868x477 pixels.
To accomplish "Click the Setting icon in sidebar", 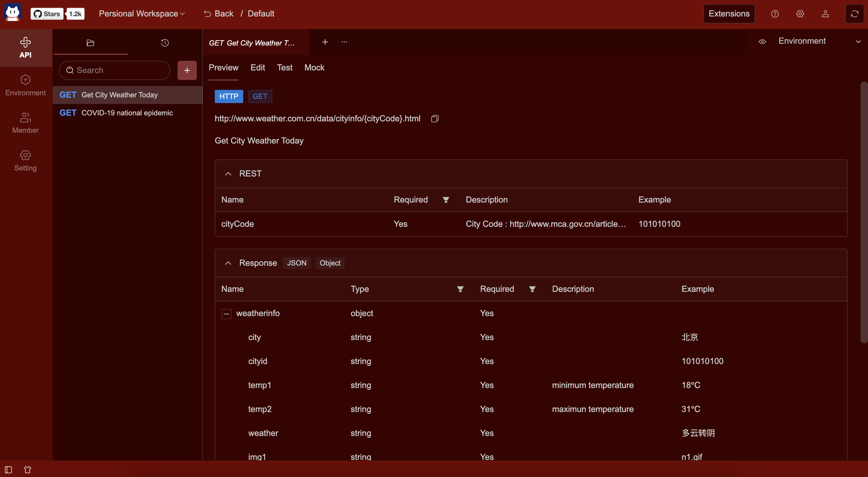I will point(25,156).
